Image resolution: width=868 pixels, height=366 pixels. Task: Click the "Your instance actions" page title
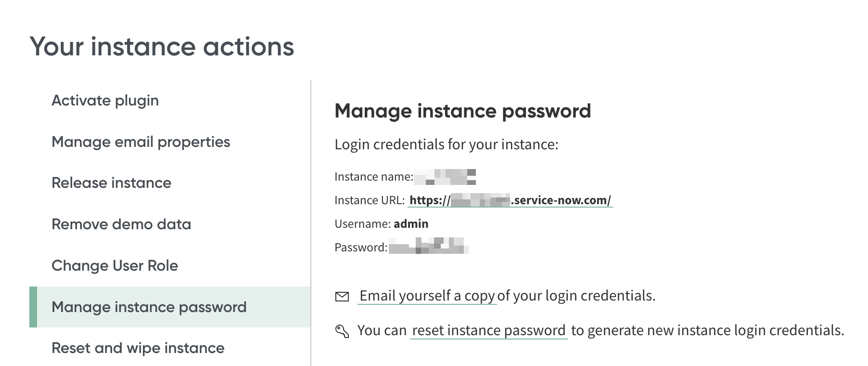162,47
